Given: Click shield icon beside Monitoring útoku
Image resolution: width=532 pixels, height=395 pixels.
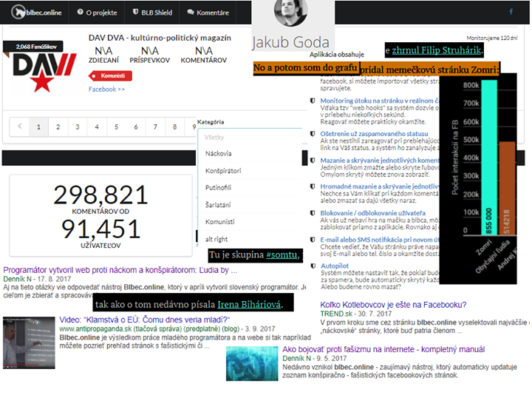Looking at the screenshot, I should point(313,101).
